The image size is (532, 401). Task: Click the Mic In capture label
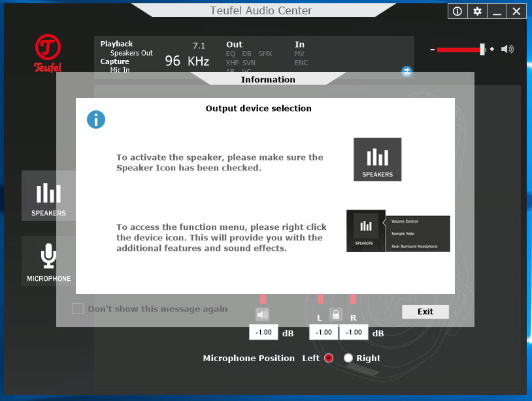(x=120, y=69)
